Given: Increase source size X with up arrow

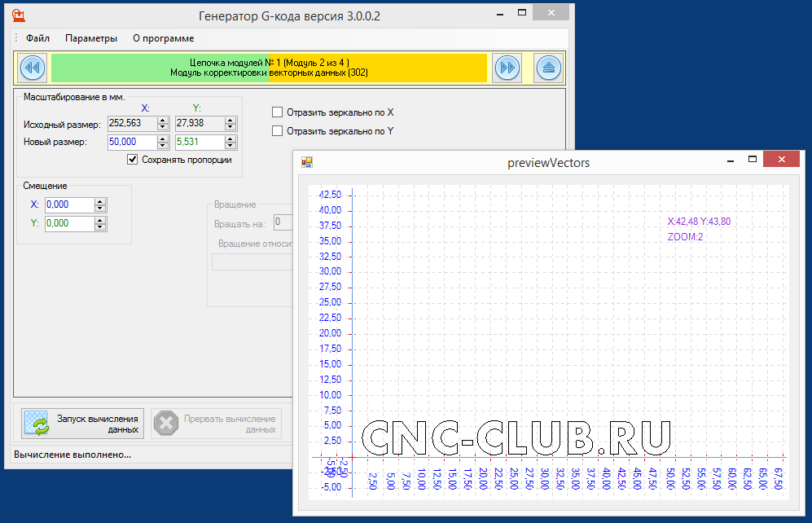Looking at the screenshot, I should point(163,120).
